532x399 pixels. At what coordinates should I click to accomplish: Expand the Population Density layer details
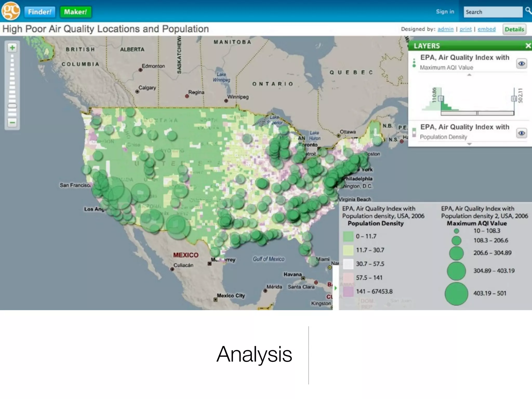(x=469, y=144)
